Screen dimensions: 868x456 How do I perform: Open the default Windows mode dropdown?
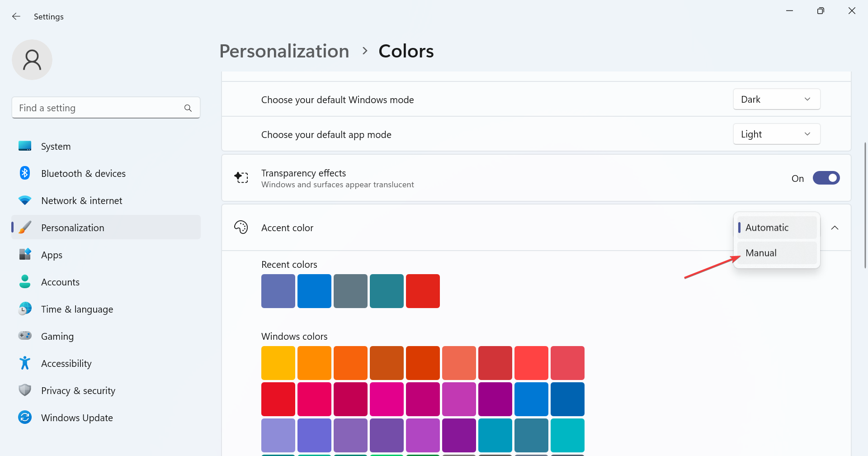tap(776, 100)
